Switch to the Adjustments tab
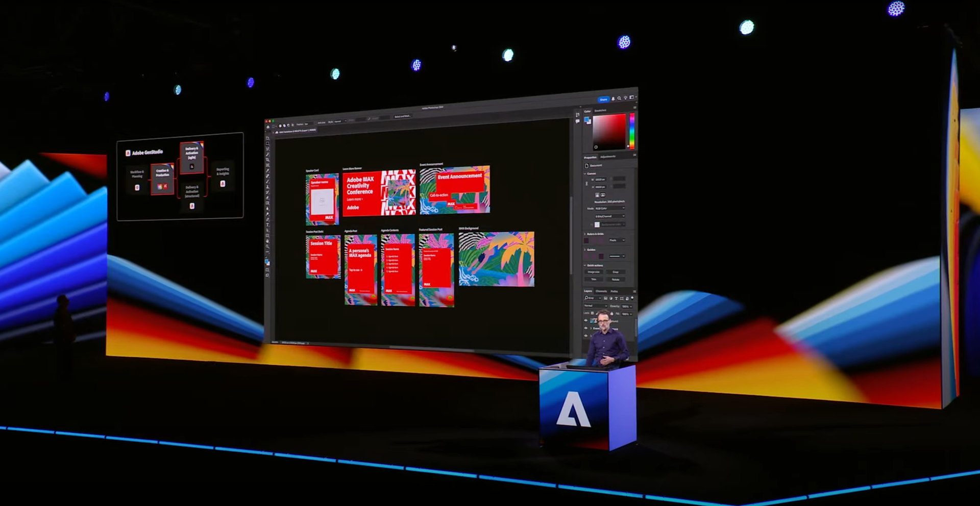 click(x=608, y=157)
